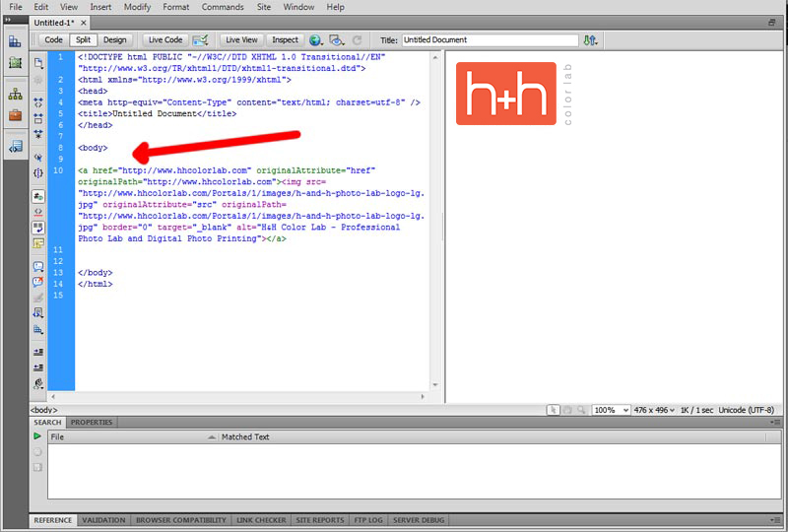The width and height of the screenshot is (788, 532).
Task: Click Select Parent Tag icon
Action: tap(38, 158)
